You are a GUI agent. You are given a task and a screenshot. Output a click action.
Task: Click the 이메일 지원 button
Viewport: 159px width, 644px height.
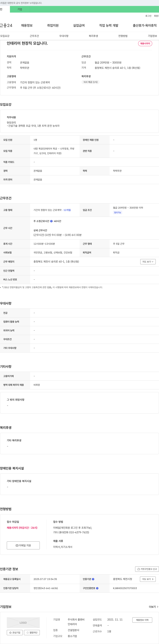[23, 545]
